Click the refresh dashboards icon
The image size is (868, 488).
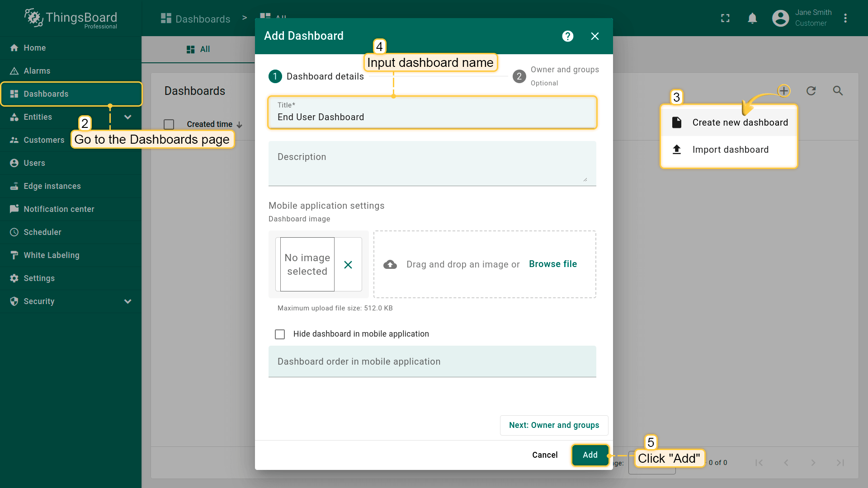[x=811, y=91]
